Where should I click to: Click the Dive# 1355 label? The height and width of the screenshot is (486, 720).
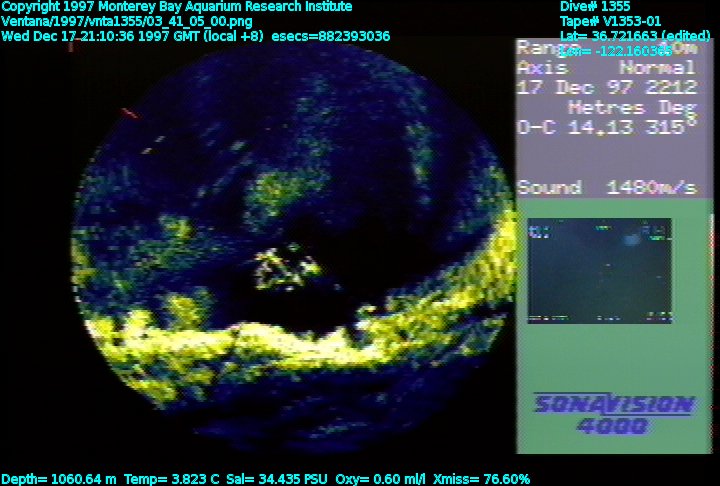coord(595,6)
